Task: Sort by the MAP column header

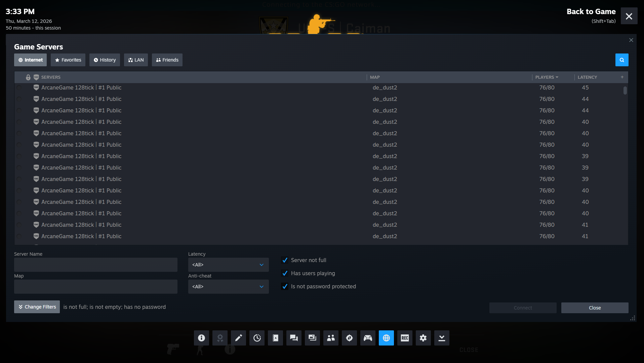Action: (375, 77)
